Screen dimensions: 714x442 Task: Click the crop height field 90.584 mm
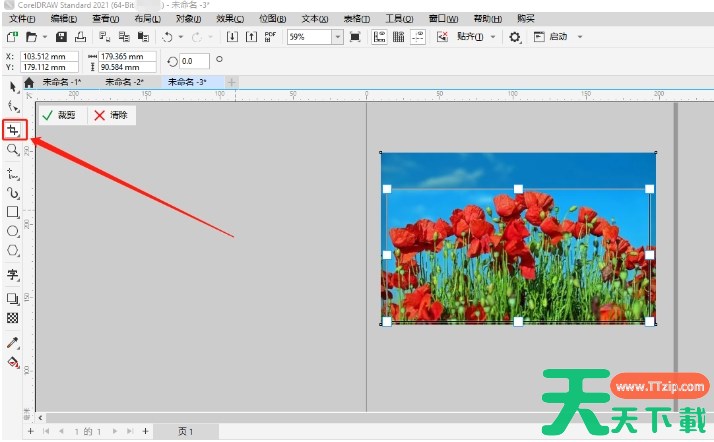point(127,67)
